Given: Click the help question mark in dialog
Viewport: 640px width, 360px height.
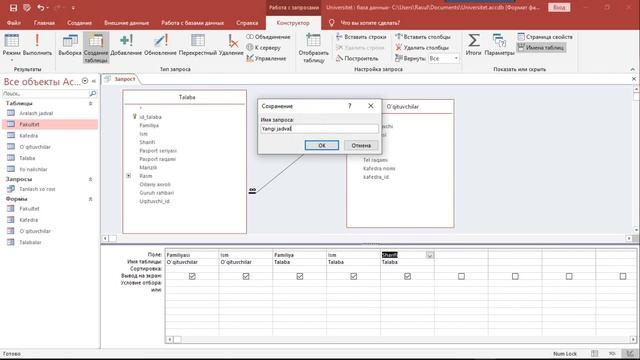Looking at the screenshot, I should 349,106.
